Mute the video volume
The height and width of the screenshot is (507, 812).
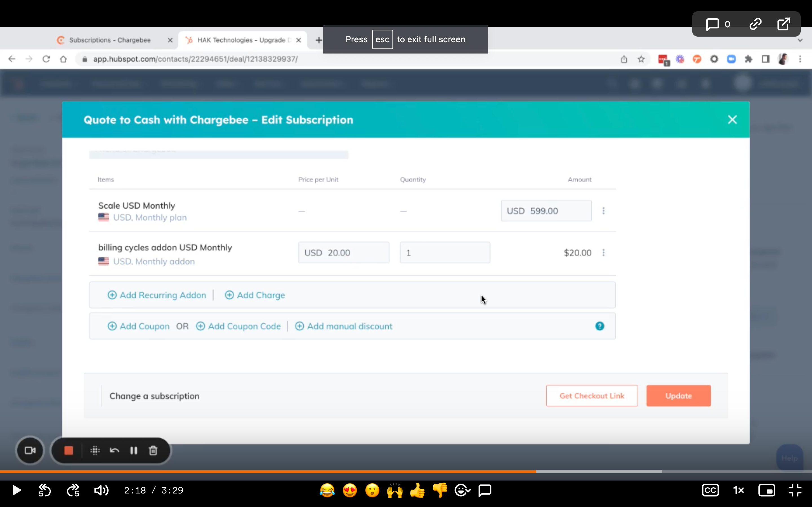(x=101, y=490)
